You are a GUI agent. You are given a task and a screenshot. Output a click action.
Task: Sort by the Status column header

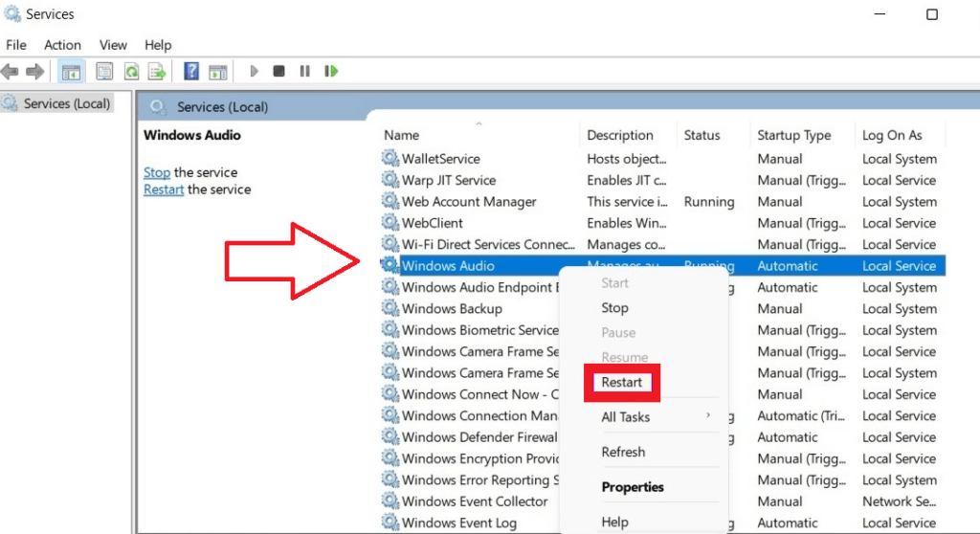(702, 135)
